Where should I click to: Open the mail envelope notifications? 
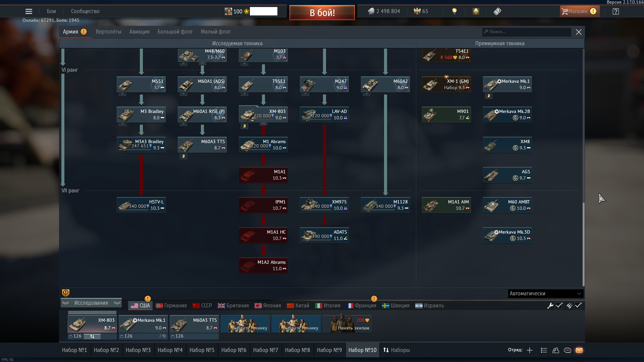579,350
